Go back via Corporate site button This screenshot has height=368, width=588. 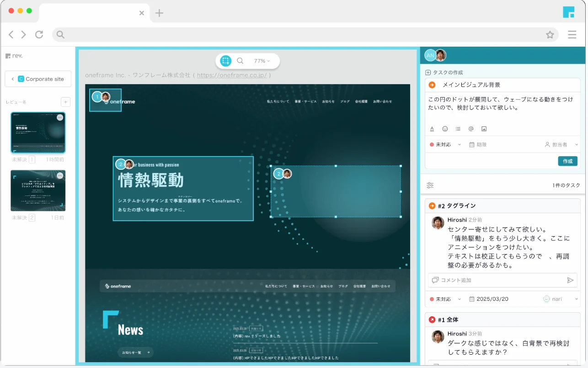click(x=38, y=79)
